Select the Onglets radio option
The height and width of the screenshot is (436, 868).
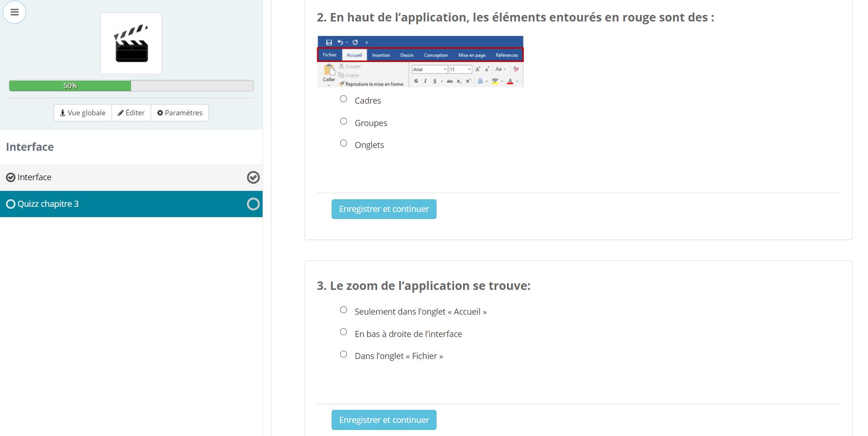click(x=343, y=143)
